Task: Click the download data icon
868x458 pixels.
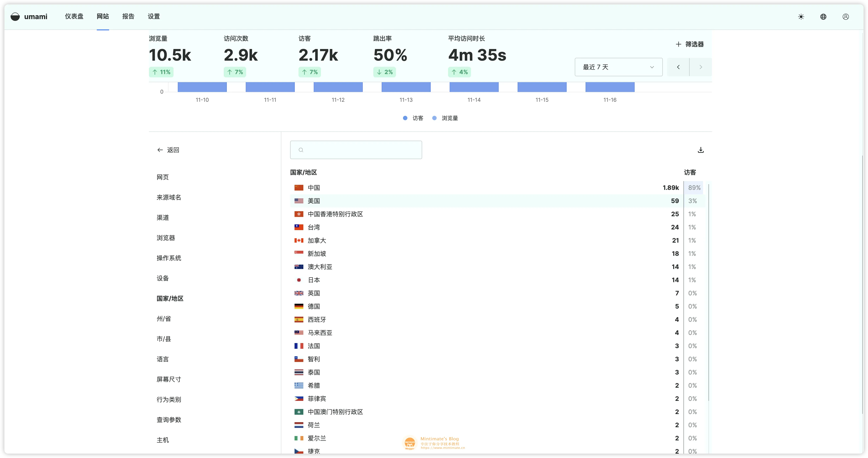Action: coord(701,150)
